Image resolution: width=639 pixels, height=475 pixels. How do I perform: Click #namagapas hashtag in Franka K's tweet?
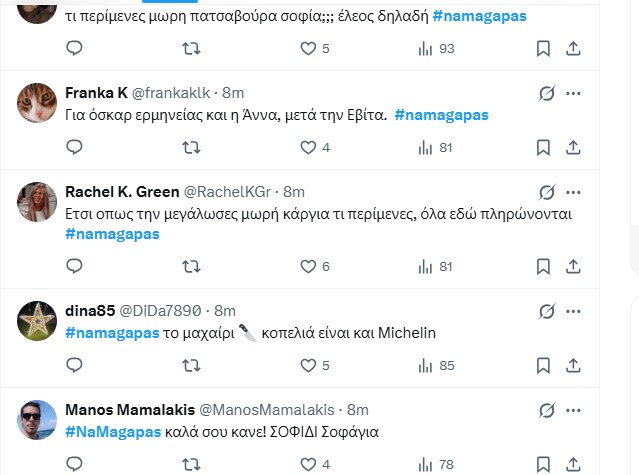pyautogui.click(x=441, y=115)
